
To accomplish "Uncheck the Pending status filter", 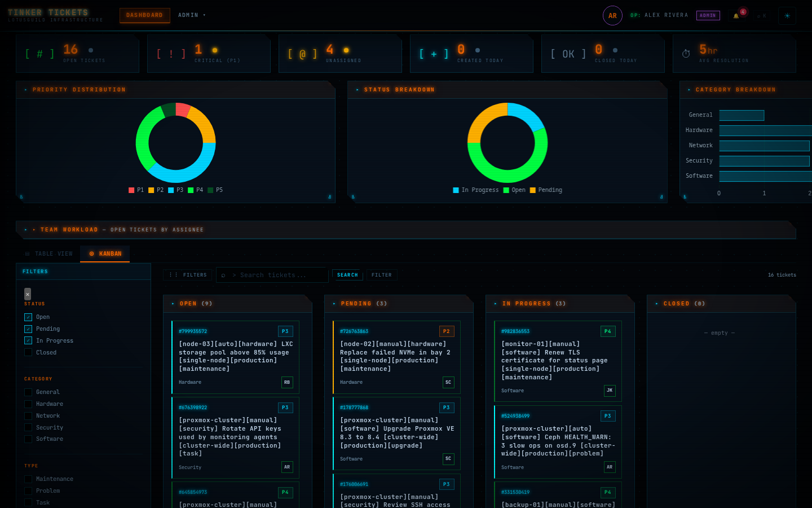I will (x=28, y=329).
